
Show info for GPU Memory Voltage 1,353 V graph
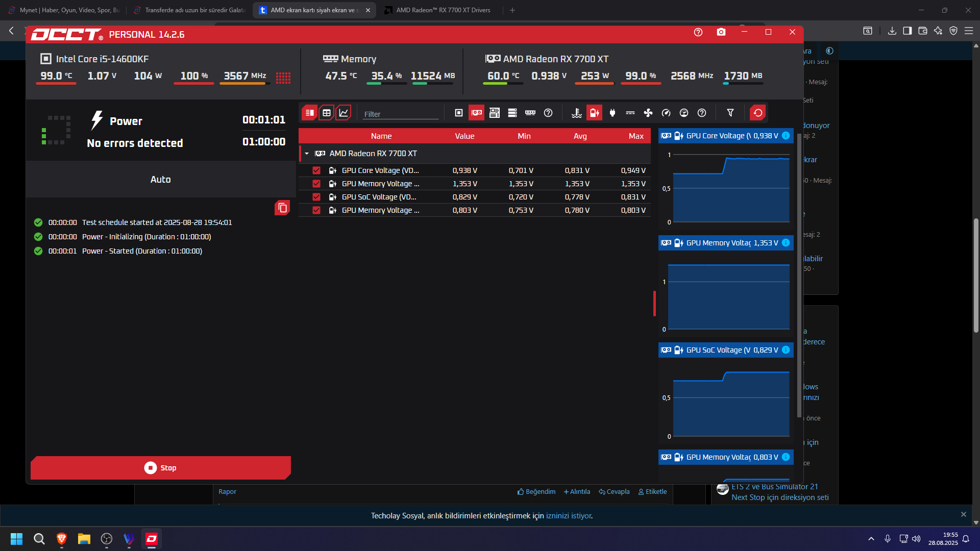pos(786,243)
